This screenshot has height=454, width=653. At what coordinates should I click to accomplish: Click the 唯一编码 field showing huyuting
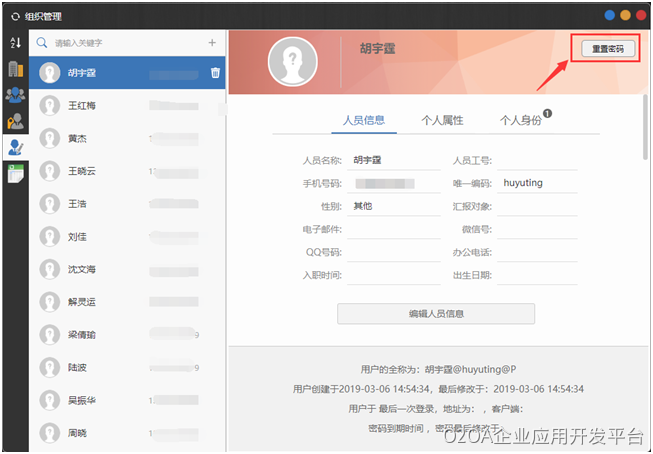538,183
